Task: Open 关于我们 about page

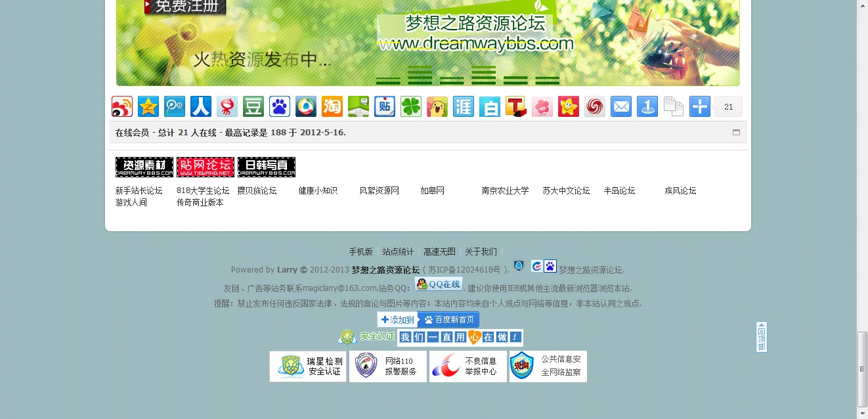Action: (481, 252)
